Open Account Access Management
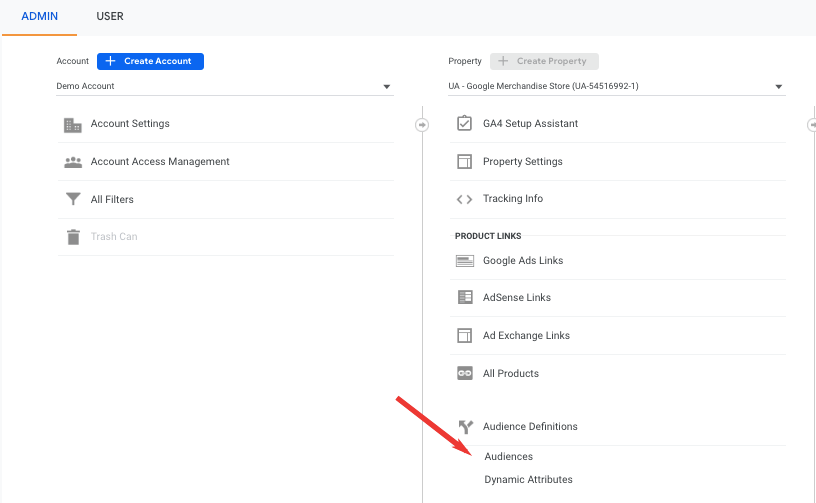This screenshot has height=503, width=816. coord(160,162)
